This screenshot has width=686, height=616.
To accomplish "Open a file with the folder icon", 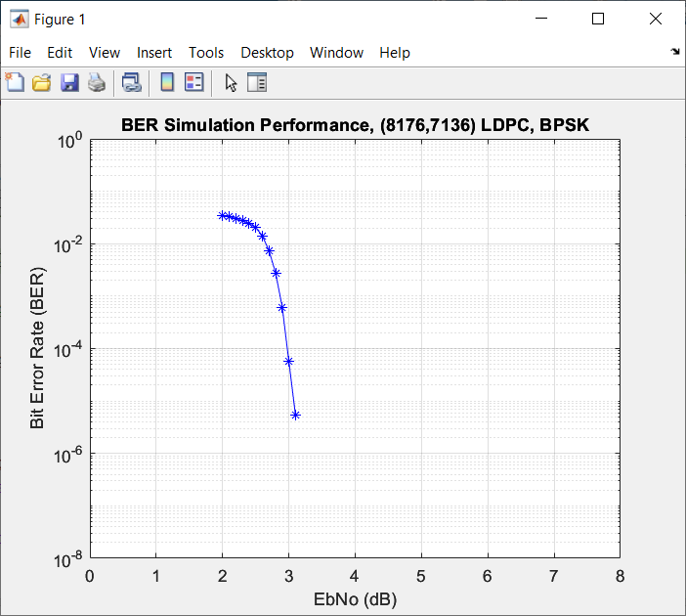I will (x=42, y=83).
